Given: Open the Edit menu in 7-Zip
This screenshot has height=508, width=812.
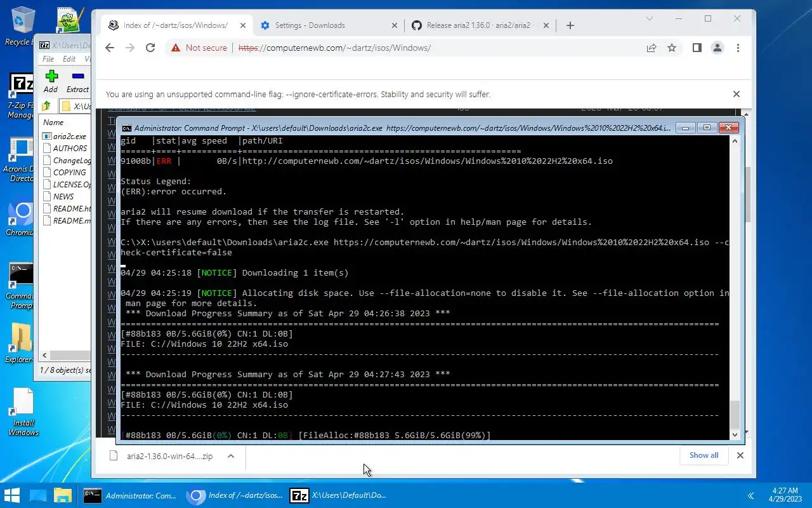Looking at the screenshot, I should tap(69, 59).
